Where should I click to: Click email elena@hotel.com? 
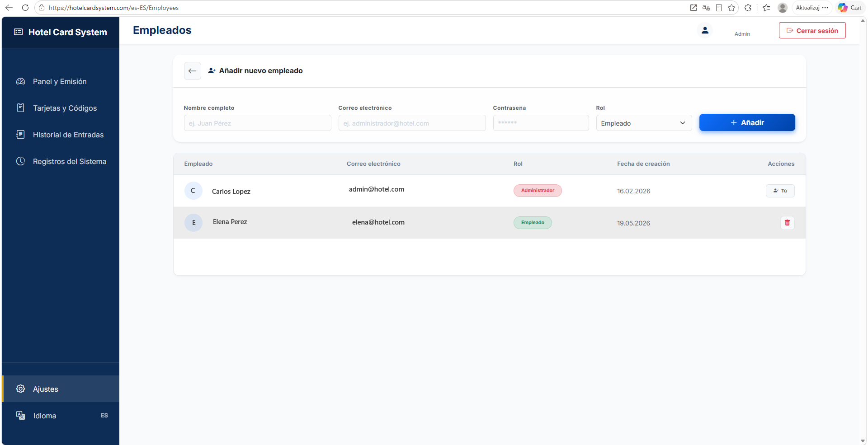[x=378, y=222]
